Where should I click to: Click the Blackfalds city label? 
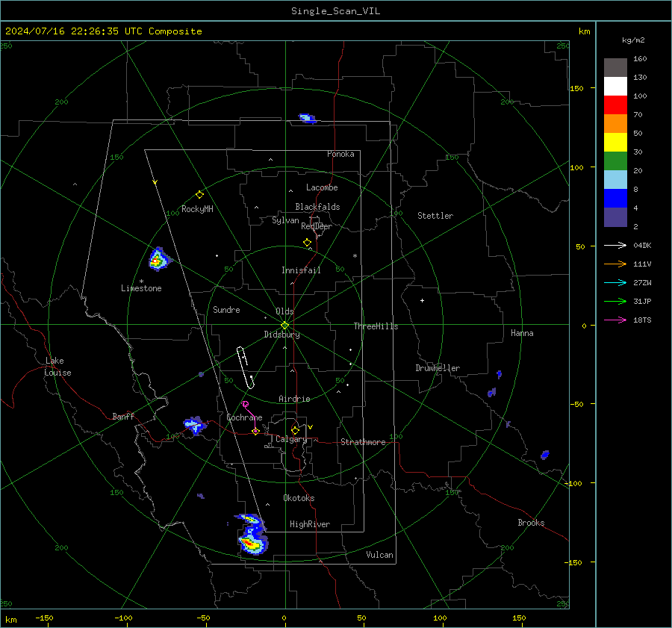(x=317, y=207)
